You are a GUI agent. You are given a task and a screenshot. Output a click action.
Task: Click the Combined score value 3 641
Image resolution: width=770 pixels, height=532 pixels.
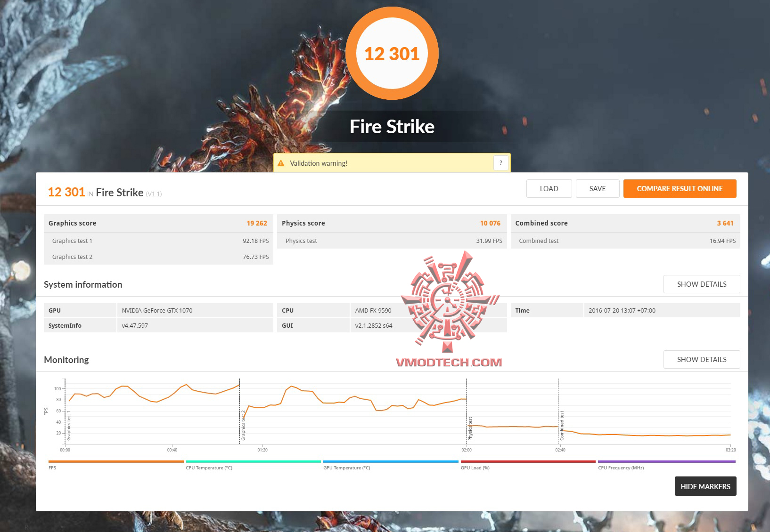pyautogui.click(x=725, y=223)
